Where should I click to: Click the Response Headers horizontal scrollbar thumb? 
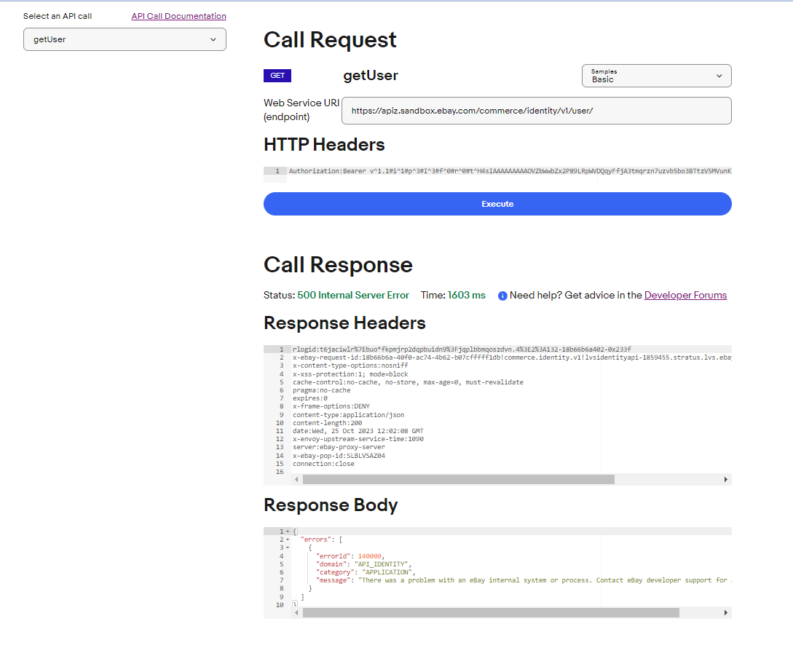(x=458, y=479)
